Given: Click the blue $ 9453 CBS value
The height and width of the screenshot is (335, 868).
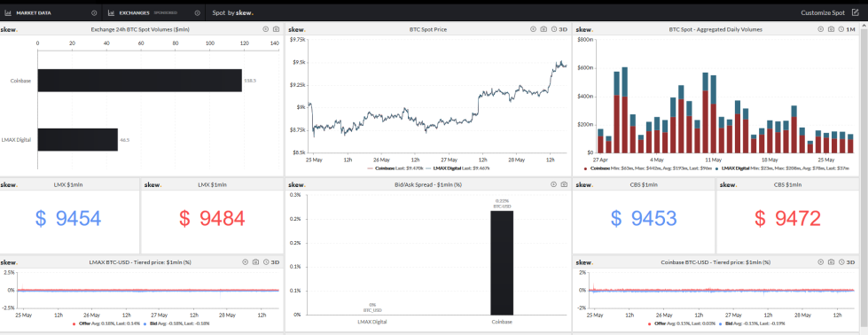Looking at the screenshot, I should coord(644,219).
